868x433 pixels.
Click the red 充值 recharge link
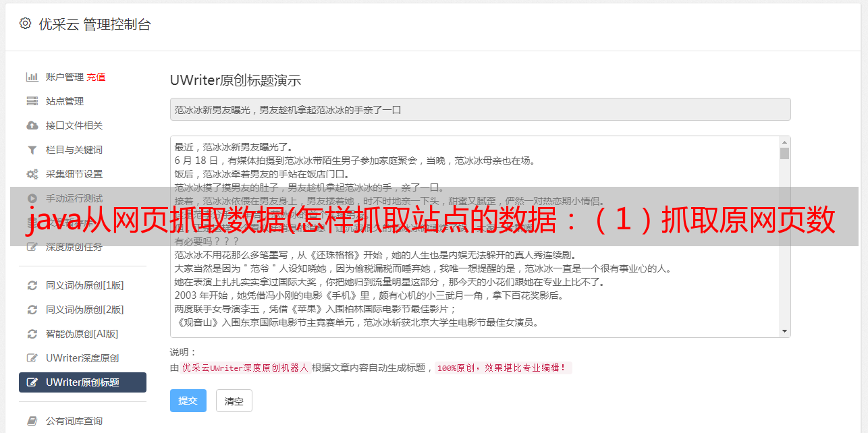tap(96, 77)
